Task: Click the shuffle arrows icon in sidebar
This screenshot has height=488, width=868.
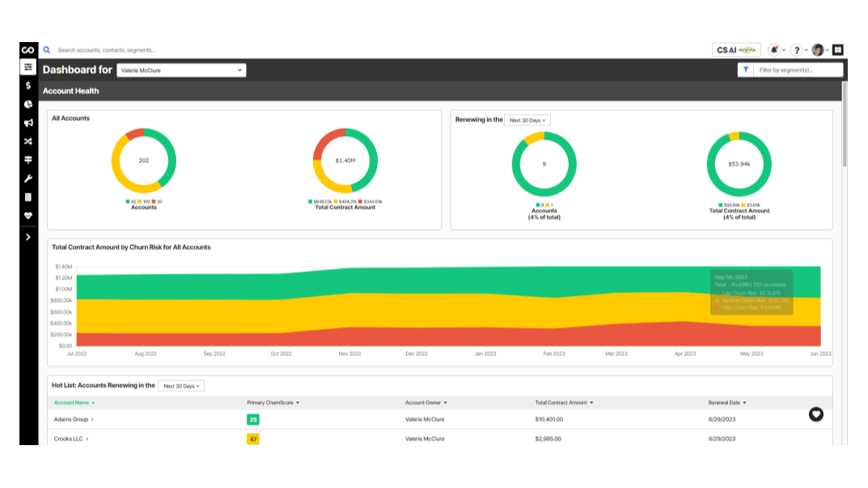Action: click(x=28, y=142)
